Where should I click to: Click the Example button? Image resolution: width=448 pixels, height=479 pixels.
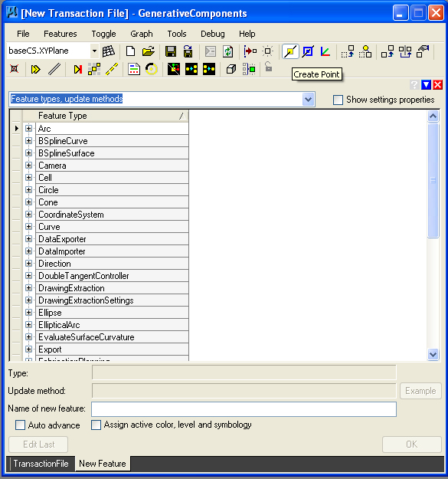[420, 391]
